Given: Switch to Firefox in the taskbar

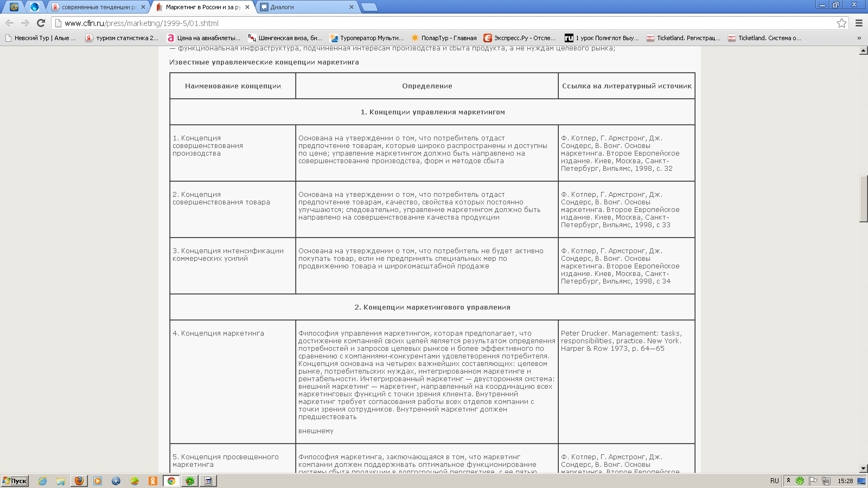Looking at the screenshot, I should coord(79,481).
